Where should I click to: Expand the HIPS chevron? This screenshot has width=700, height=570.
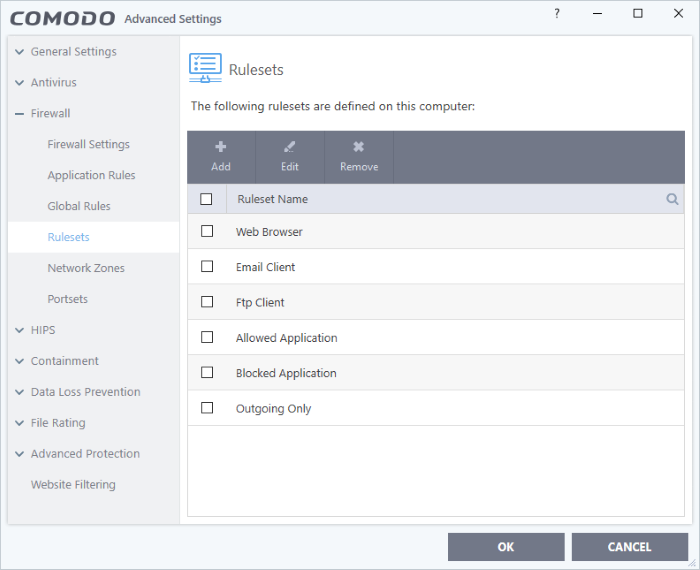pyautogui.click(x=19, y=330)
